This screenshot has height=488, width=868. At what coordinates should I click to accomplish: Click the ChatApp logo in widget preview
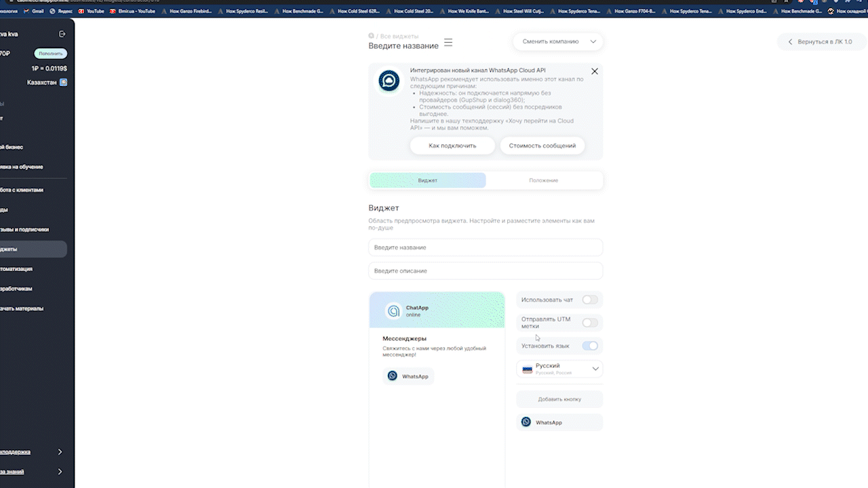tap(393, 311)
